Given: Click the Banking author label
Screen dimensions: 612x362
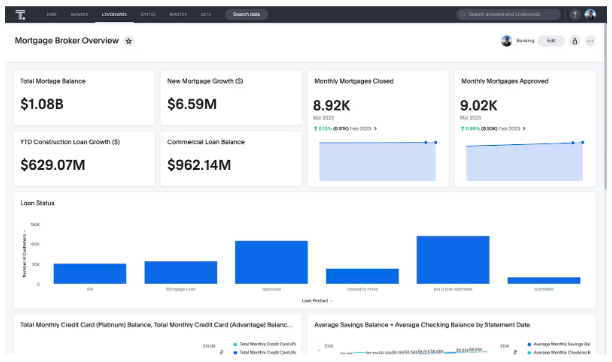Looking at the screenshot, I should (x=525, y=41).
